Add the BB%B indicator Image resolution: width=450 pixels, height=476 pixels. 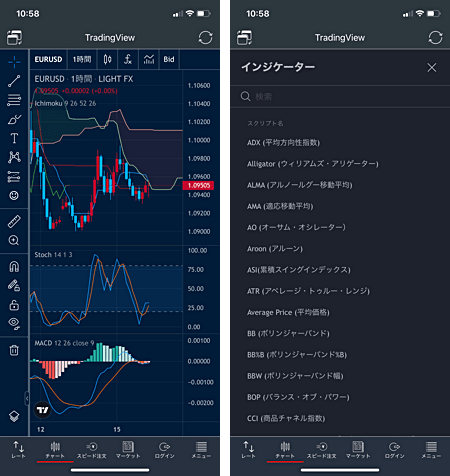point(297,355)
